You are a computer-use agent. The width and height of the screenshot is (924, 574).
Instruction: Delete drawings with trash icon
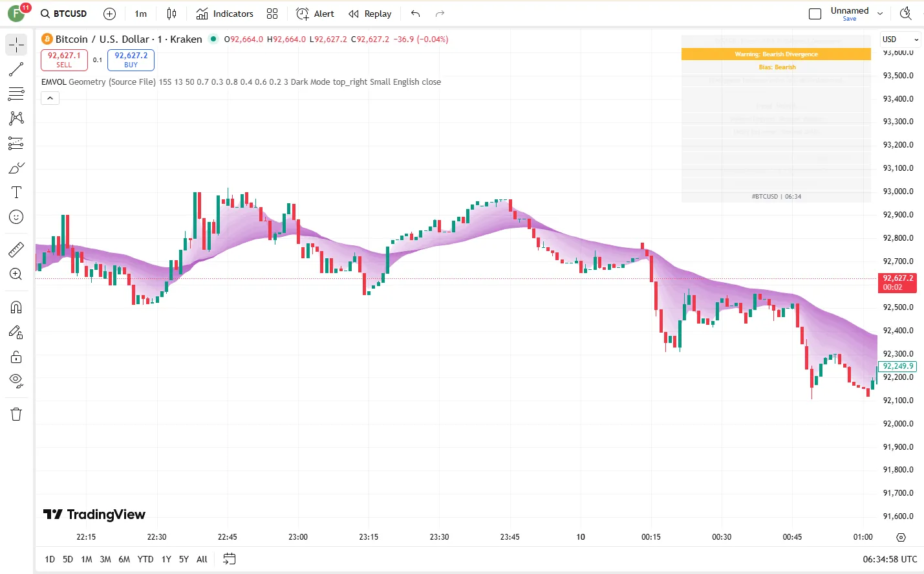point(16,414)
